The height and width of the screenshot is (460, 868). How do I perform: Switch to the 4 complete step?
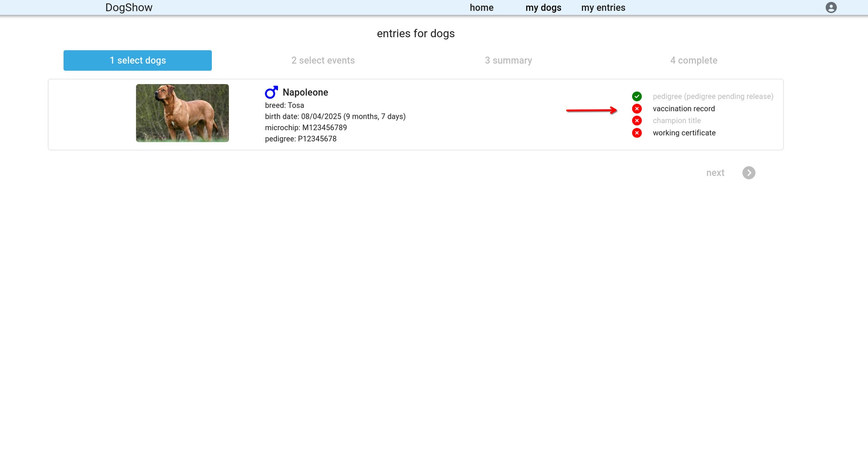pyautogui.click(x=693, y=60)
